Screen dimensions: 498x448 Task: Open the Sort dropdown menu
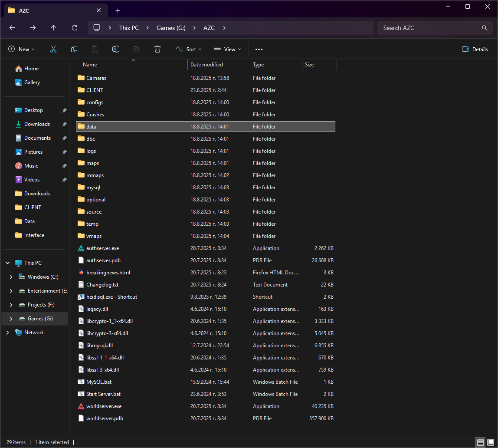click(x=189, y=49)
